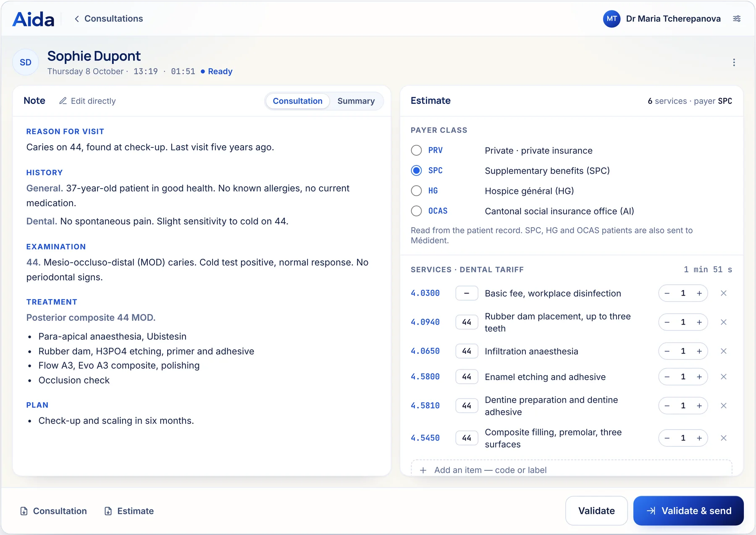This screenshot has height=535, width=756.
Task: Switch to the Summary tab
Action: (x=356, y=101)
